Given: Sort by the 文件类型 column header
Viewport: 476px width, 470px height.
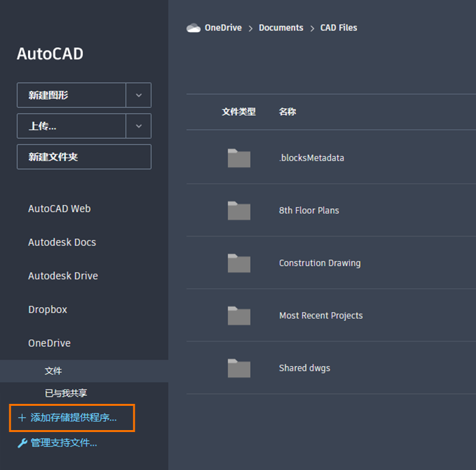Looking at the screenshot, I should point(238,112).
